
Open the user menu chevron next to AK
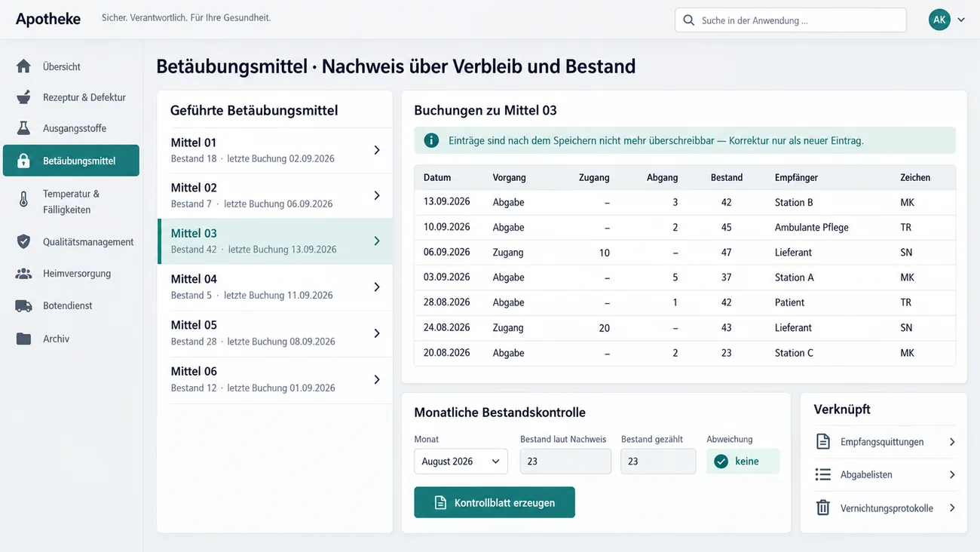pos(961,20)
